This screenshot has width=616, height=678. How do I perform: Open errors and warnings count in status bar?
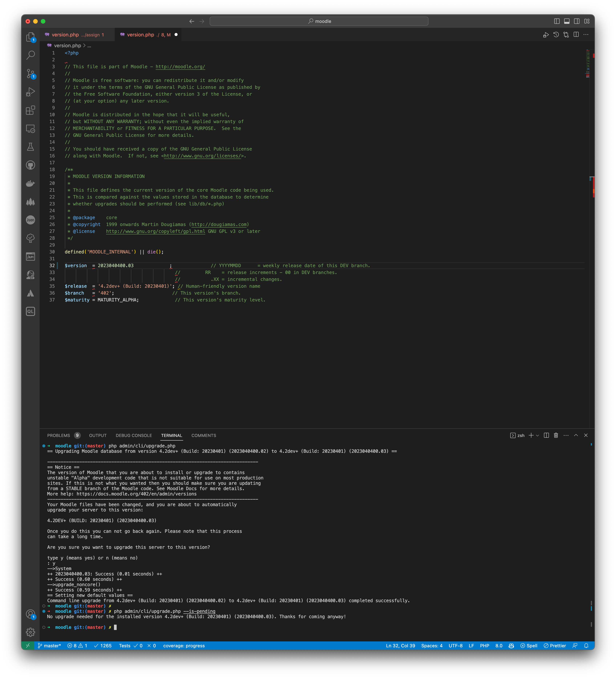point(77,646)
